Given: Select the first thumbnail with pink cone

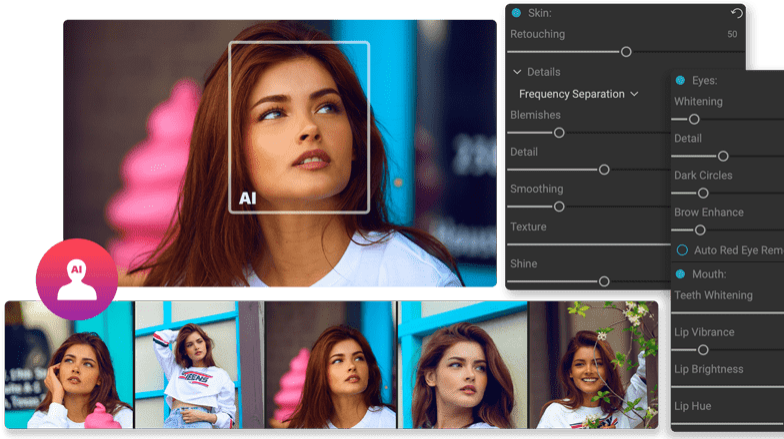Looking at the screenshot, I should coord(69,365).
